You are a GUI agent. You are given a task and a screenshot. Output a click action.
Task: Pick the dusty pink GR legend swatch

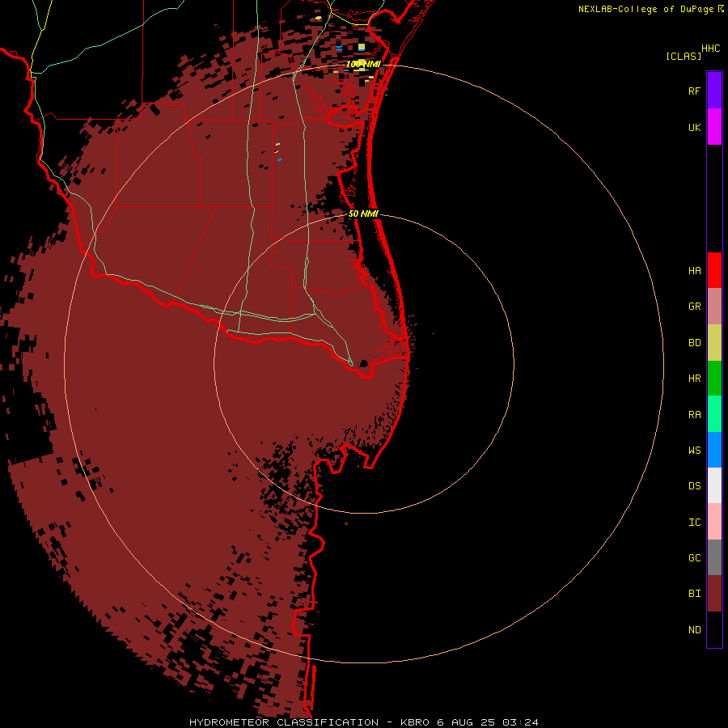pyautogui.click(x=714, y=307)
